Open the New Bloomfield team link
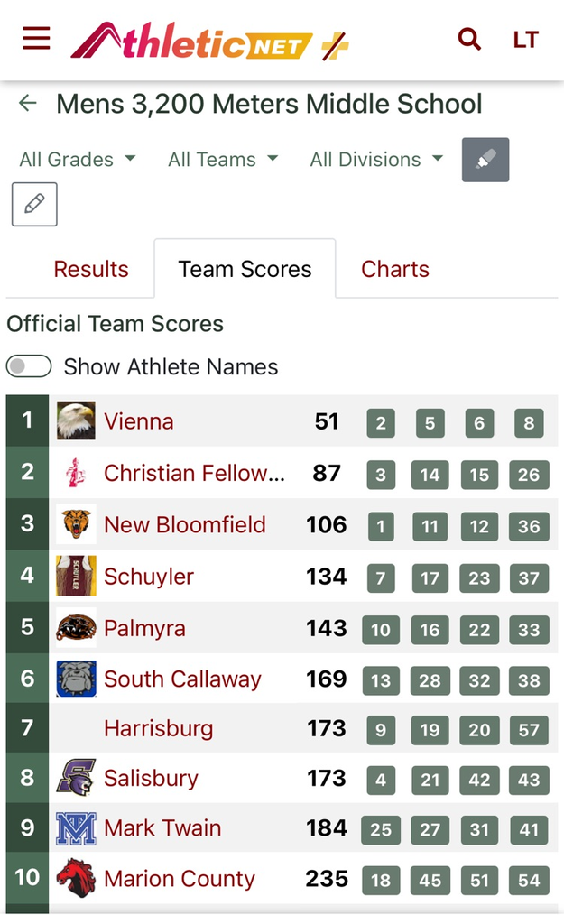The height and width of the screenshot is (924, 564). pos(185,525)
